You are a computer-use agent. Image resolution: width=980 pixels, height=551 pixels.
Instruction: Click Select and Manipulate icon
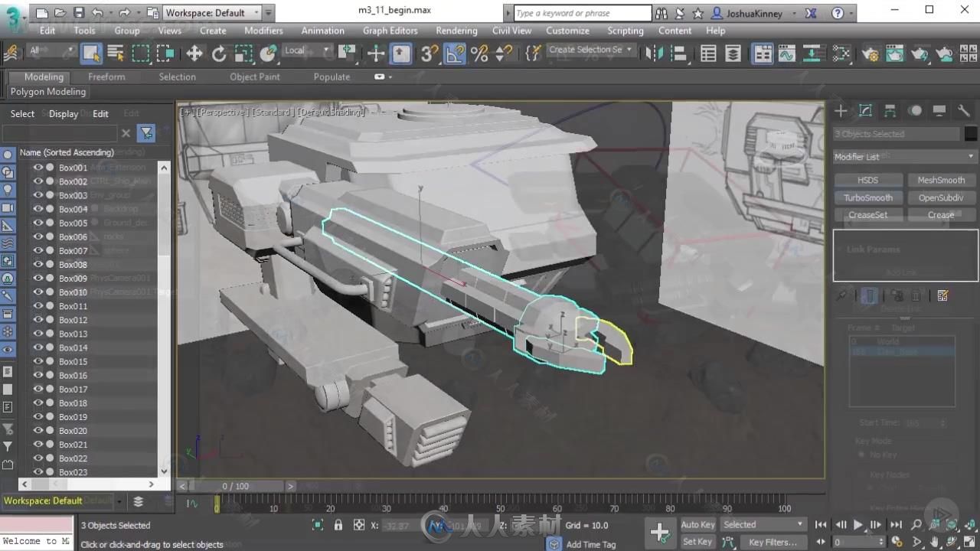[x=376, y=53]
